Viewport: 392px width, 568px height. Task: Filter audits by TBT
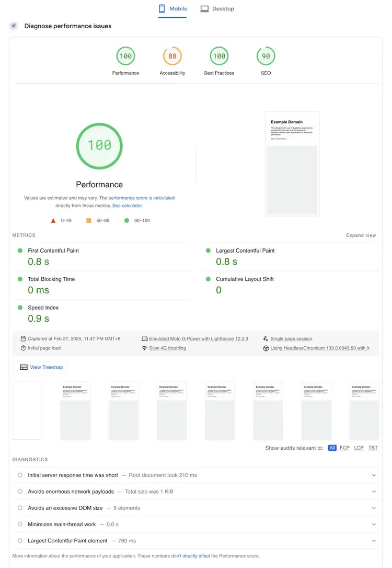coord(373,448)
